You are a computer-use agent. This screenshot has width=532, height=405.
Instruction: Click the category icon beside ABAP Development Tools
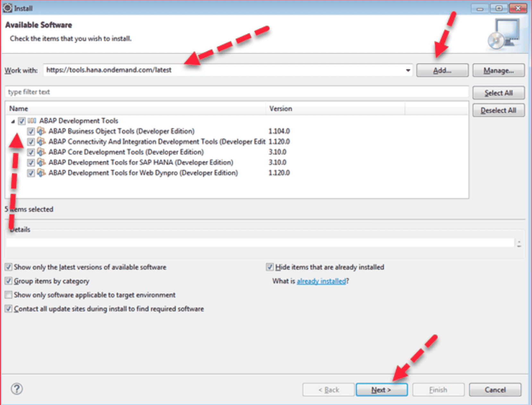click(x=32, y=121)
